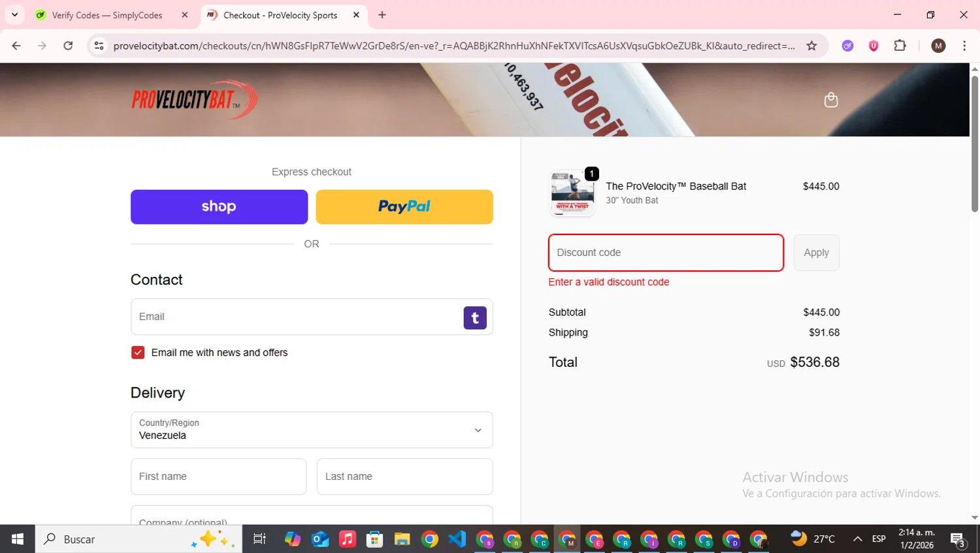Open Visual Studio Code from taskbar
Screen dimensions: 980x553
[457, 539]
